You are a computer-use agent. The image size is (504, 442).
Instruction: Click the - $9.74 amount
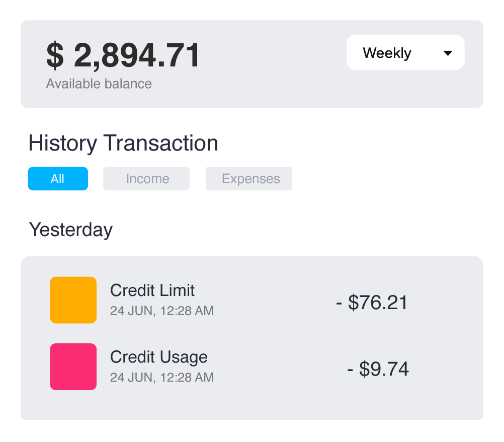point(378,369)
